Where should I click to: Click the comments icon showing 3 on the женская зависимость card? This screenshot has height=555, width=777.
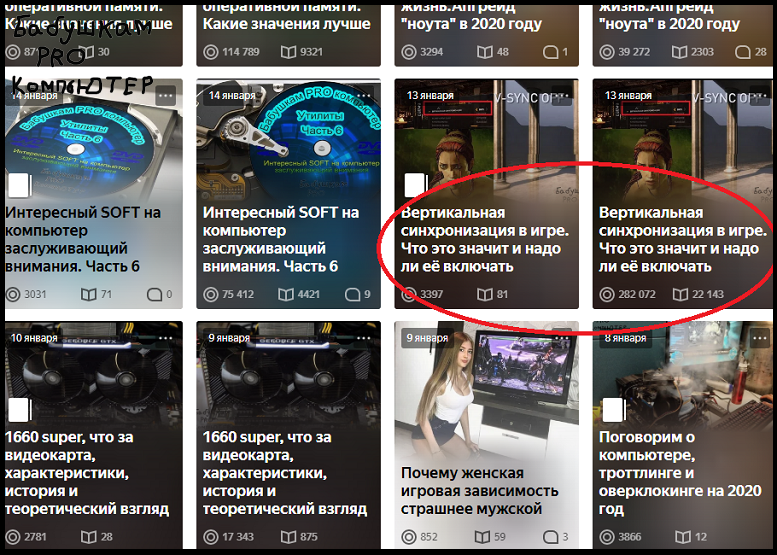click(x=551, y=537)
